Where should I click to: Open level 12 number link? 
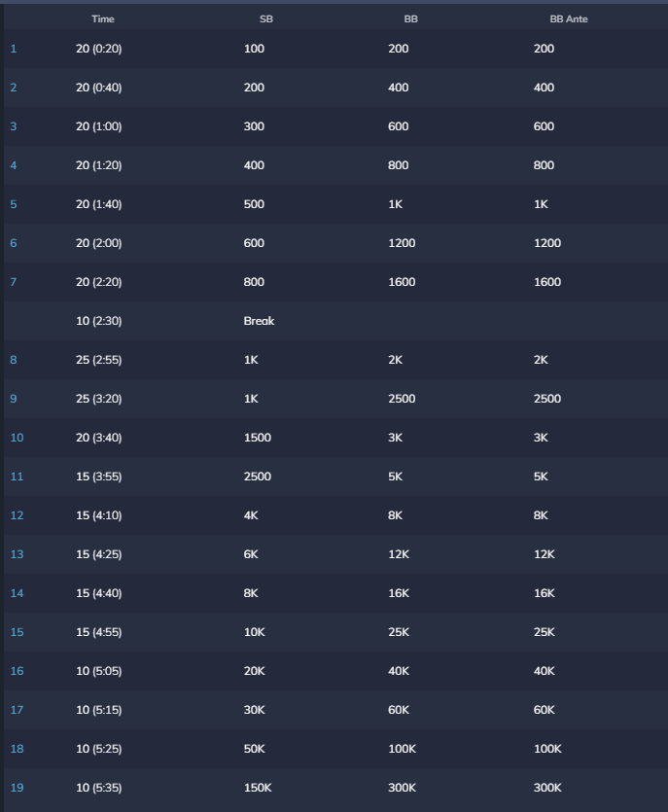(x=17, y=515)
